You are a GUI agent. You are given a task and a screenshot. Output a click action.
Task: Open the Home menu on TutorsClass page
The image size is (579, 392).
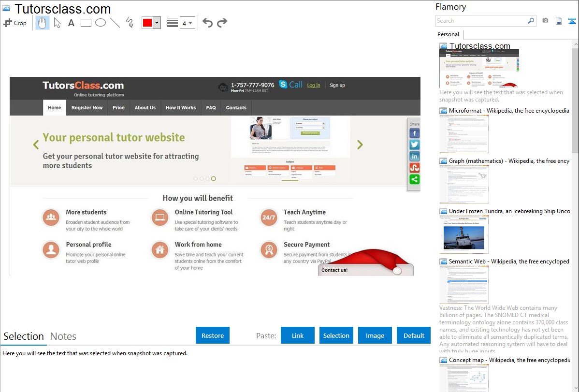click(55, 108)
